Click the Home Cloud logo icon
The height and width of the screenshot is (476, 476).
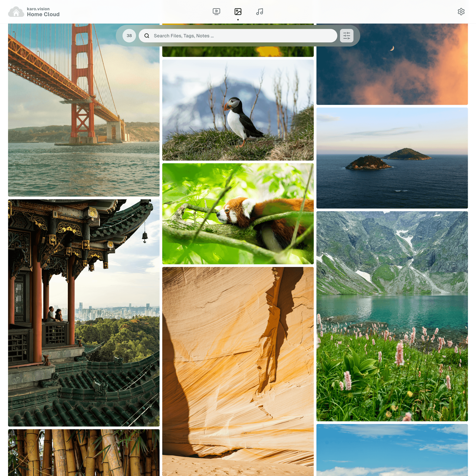pos(16,11)
